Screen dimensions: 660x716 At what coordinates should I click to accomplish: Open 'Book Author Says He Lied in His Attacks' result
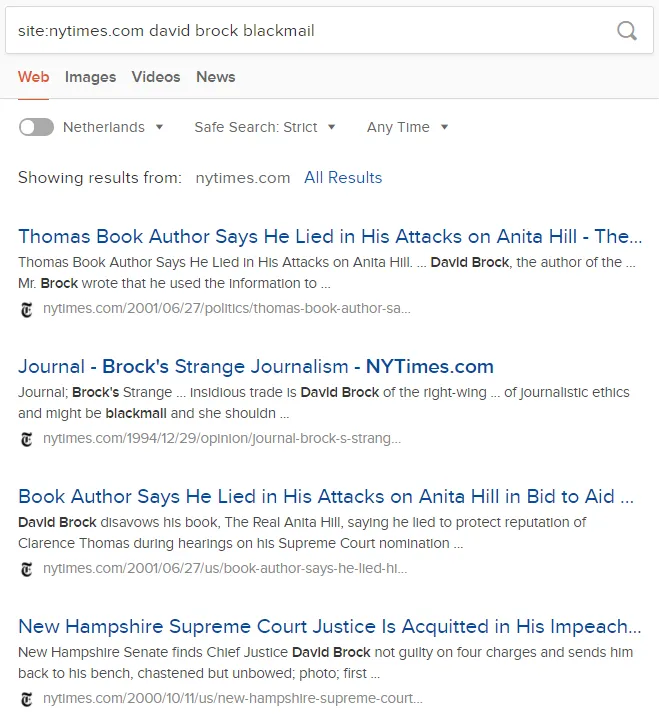[326, 496]
